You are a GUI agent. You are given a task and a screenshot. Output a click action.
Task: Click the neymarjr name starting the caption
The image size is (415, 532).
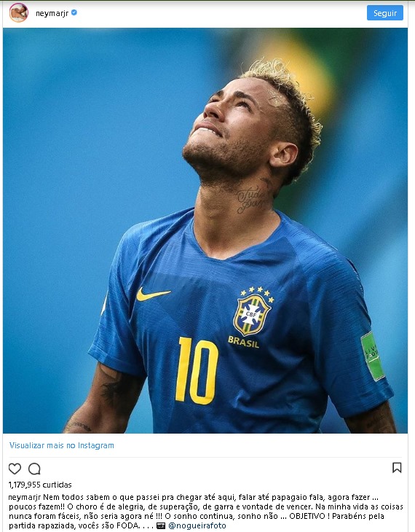[25, 498]
